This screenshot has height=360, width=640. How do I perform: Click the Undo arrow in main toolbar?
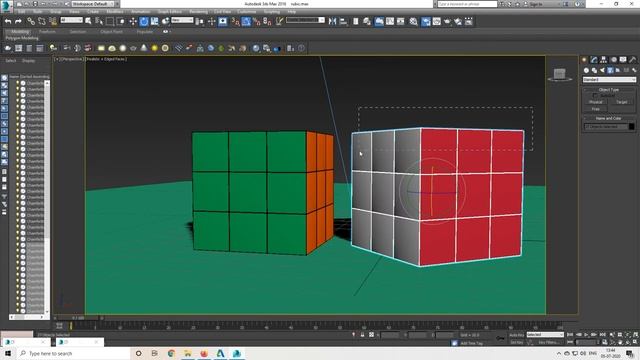pyautogui.click(x=8, y=21)
